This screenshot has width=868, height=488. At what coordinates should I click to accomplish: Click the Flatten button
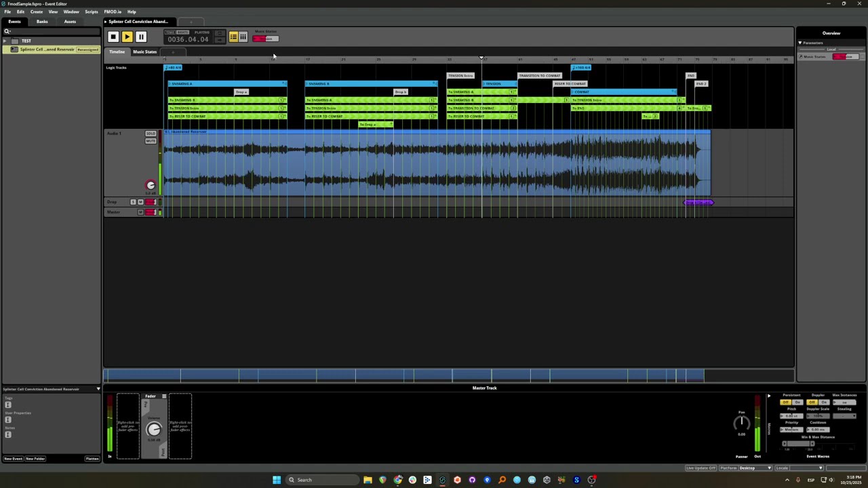[x=92, y=459]
